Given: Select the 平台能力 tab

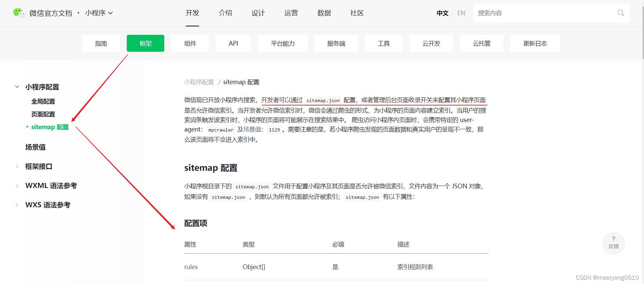Looking at the screenshot, I should [283, 43].
